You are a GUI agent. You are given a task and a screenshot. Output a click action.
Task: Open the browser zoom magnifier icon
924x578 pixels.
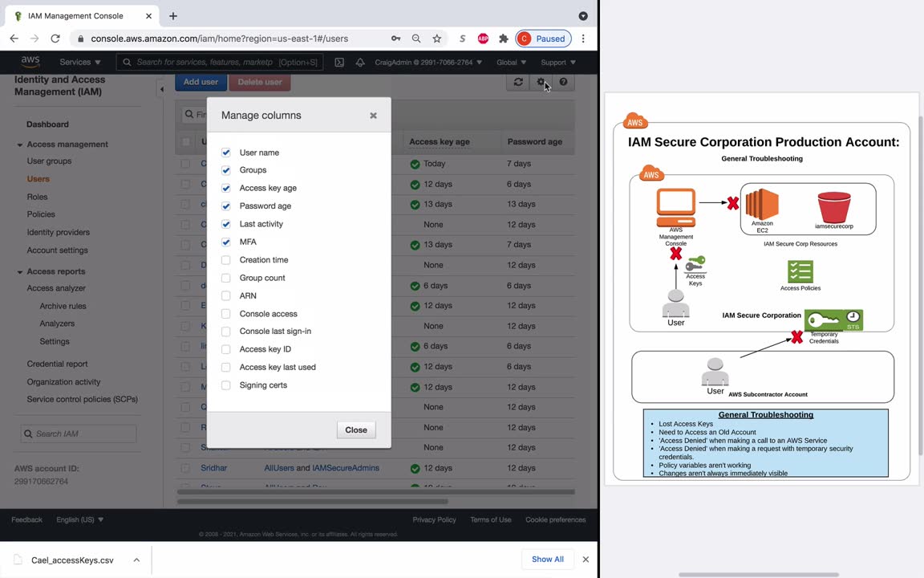pyautogui.click(x=416, y=39)
